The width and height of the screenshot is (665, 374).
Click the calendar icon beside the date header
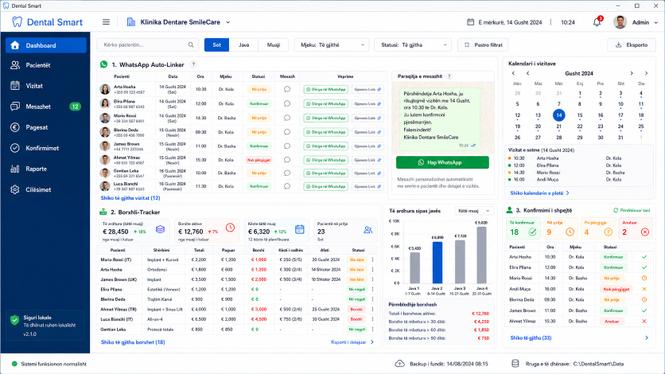(470, 22)
